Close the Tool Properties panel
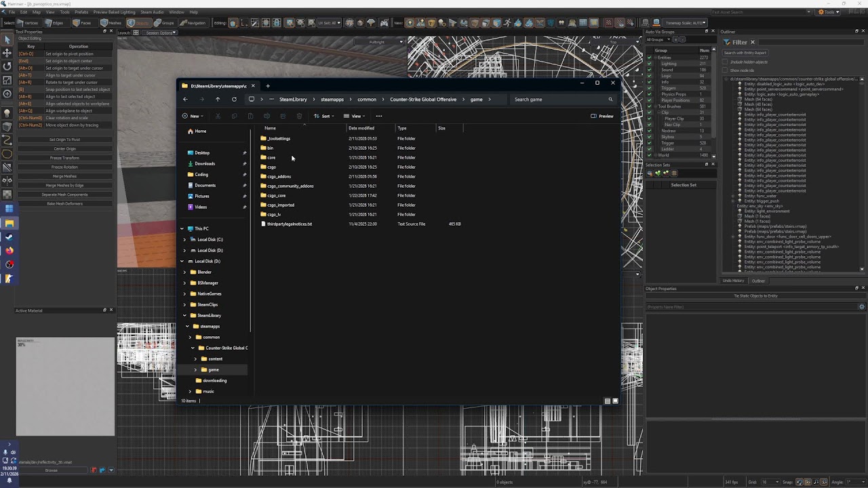This screenshot has width=868, height=488. tap(111, 31)
